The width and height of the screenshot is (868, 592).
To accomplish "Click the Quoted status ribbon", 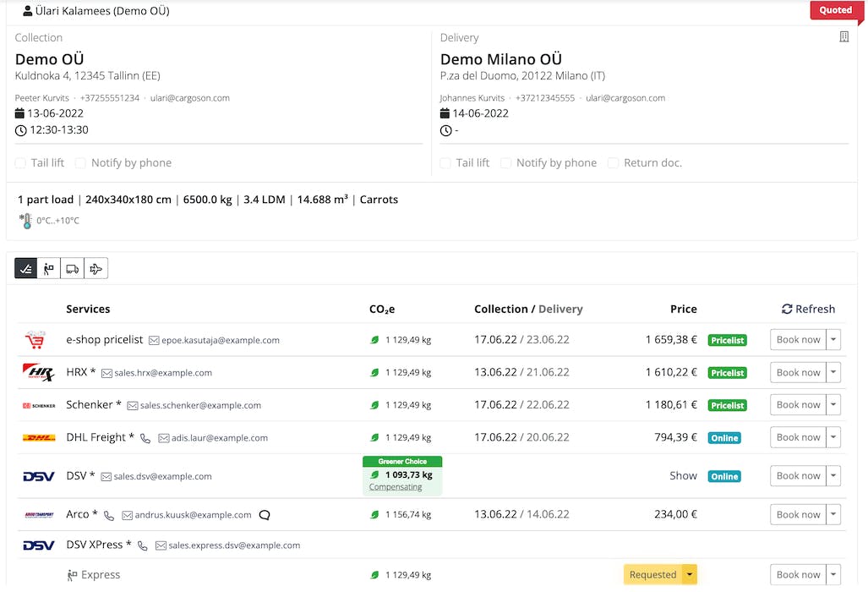I will (x=835, y=10).
